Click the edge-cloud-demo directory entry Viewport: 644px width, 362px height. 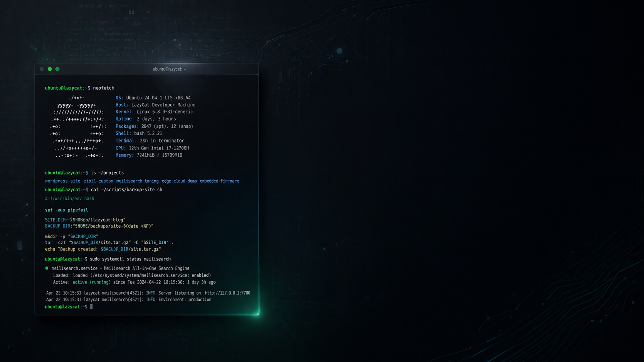pyautogui.click(x=179, y=181)
